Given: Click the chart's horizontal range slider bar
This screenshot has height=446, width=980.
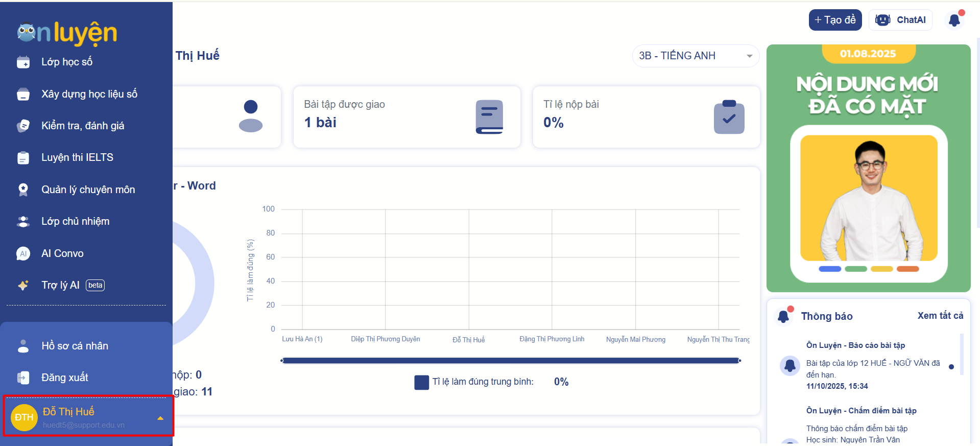Looking at the screenshot, I should click(x=510, y=361).
